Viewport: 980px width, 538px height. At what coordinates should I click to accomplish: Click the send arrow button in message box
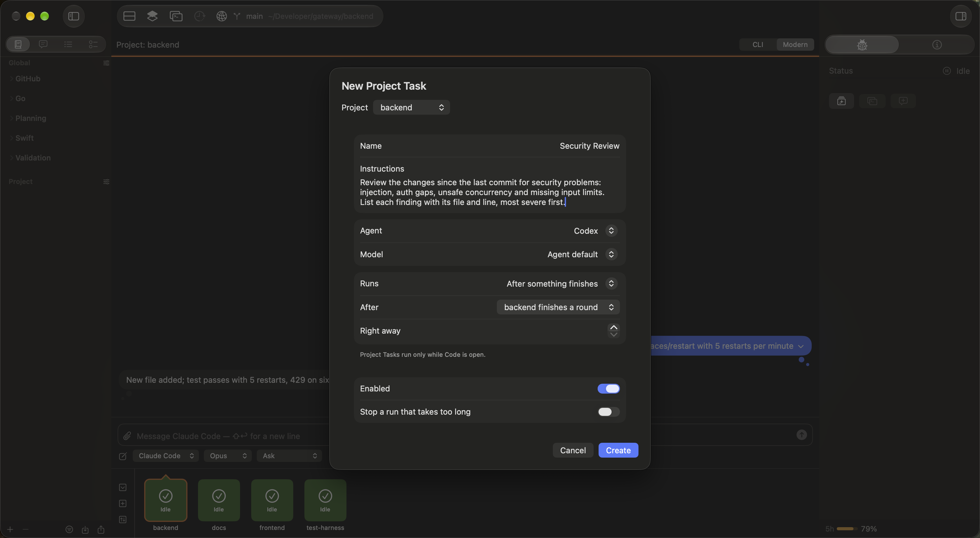[802, 435]
